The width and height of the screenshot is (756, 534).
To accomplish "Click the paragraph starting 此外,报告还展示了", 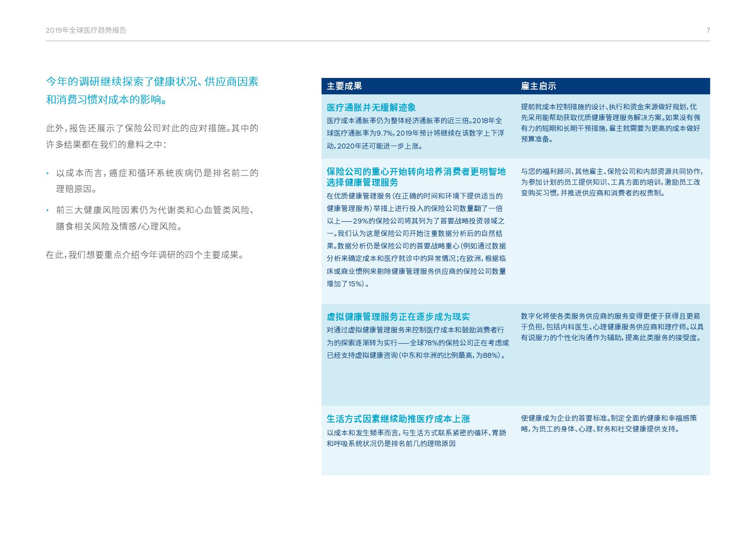I will point(152,136).
